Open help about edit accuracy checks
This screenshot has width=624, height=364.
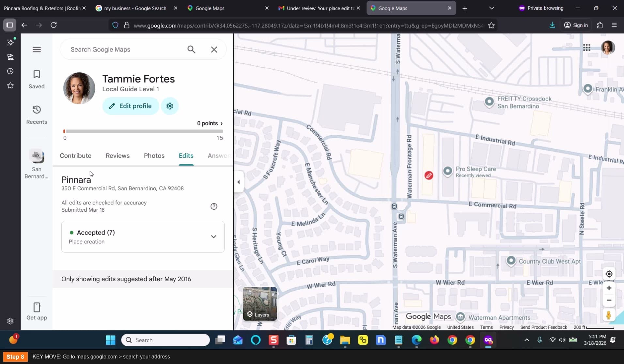tap(214, 206)
